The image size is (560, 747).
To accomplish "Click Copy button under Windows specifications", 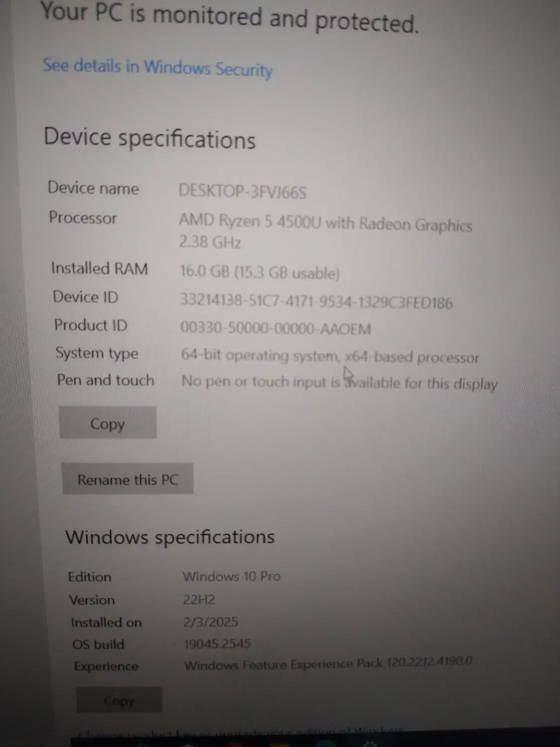I will 119,701.
